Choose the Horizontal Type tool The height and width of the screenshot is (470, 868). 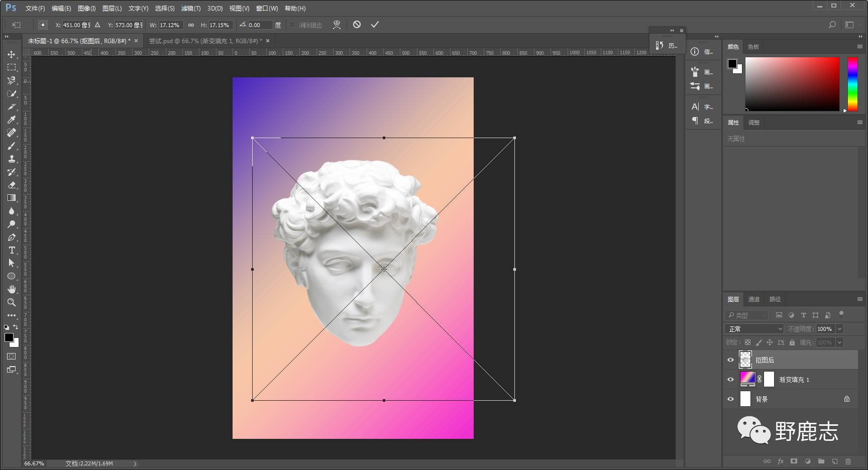[11, 250]
